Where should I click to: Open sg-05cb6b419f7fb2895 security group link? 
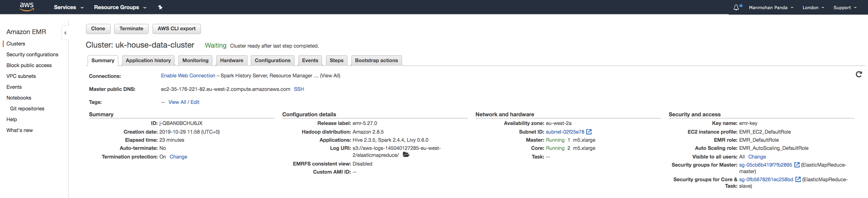click(765, 165)
